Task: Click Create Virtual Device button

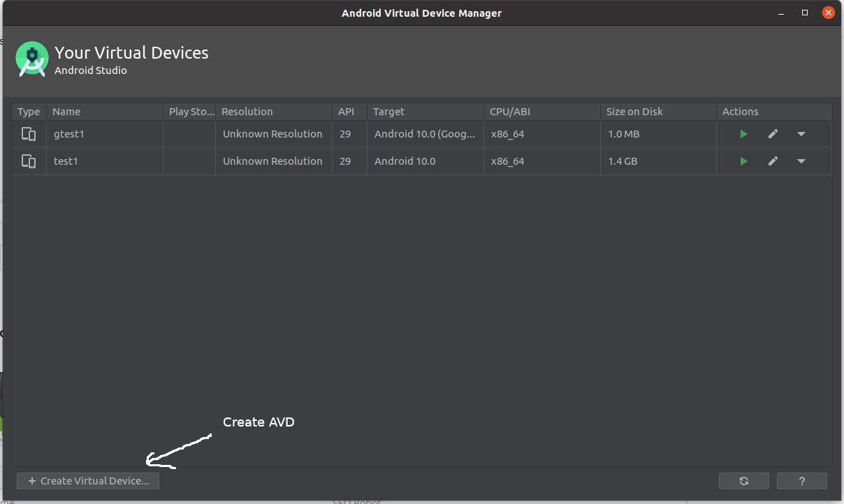Action: click(88, 481)
